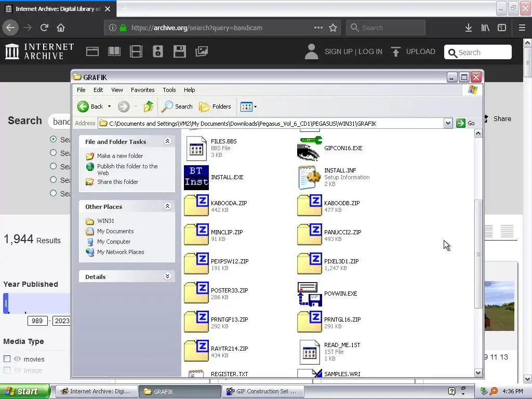The width and height of the screenshot is (532, 399).
Task: Collapse the Other Places panel
Action: pyautogui.click(x=167, y=206)
